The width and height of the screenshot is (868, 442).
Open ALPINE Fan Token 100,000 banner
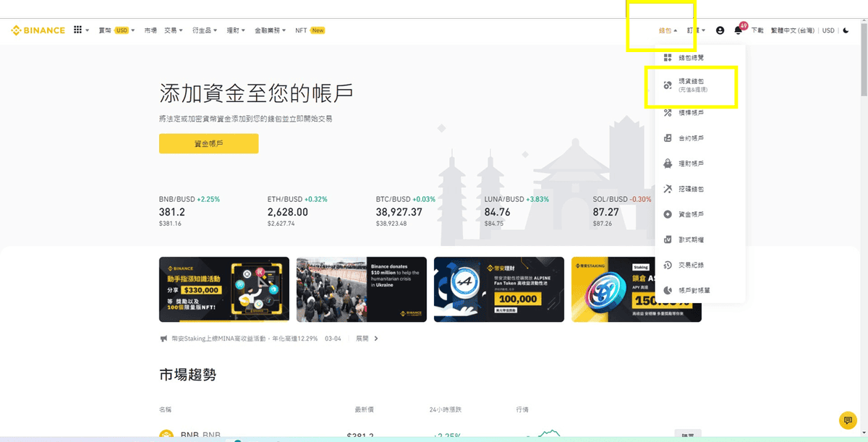click(499, 289)
